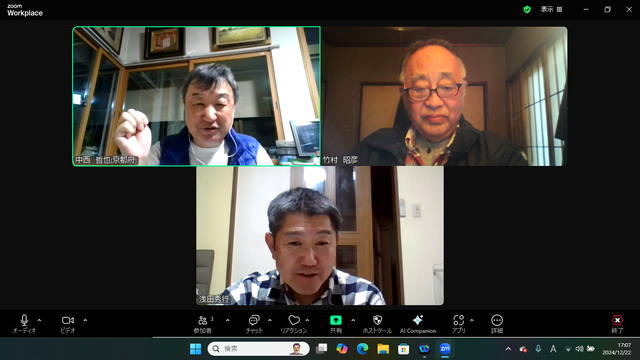Expand the arrow next to アプリ
This screenshot has height=360, width=640.
pyautogui.click(x=472, y=320)
